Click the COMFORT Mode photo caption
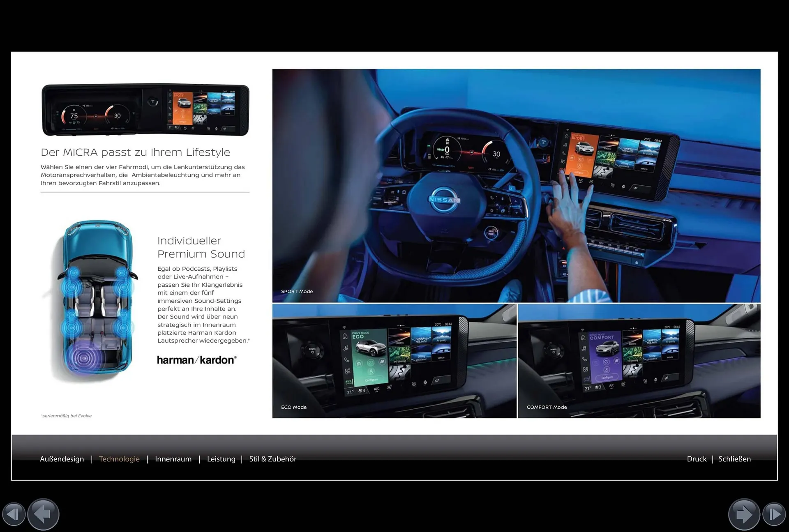The height and width of the screenshot is (532, 789). click(547, 407)
